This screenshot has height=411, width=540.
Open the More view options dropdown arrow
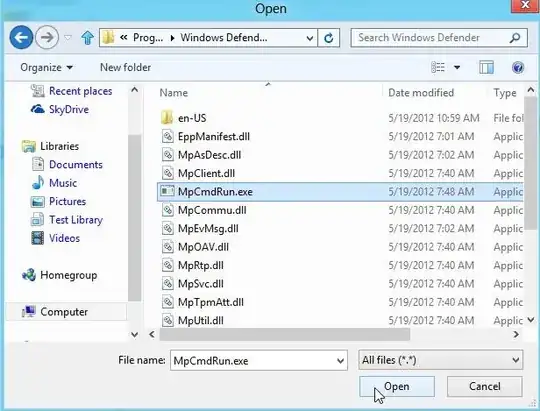coord(457,67)
